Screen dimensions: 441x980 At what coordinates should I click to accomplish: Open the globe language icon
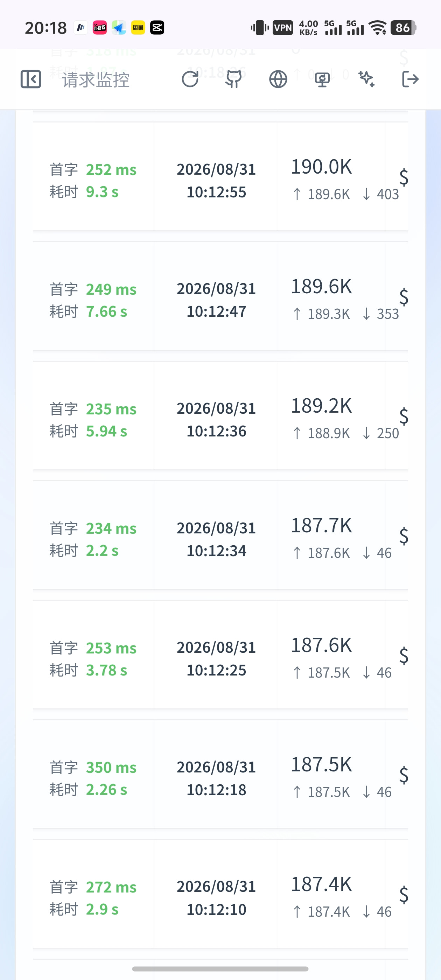pyautogui.click(x=278, y=79)
